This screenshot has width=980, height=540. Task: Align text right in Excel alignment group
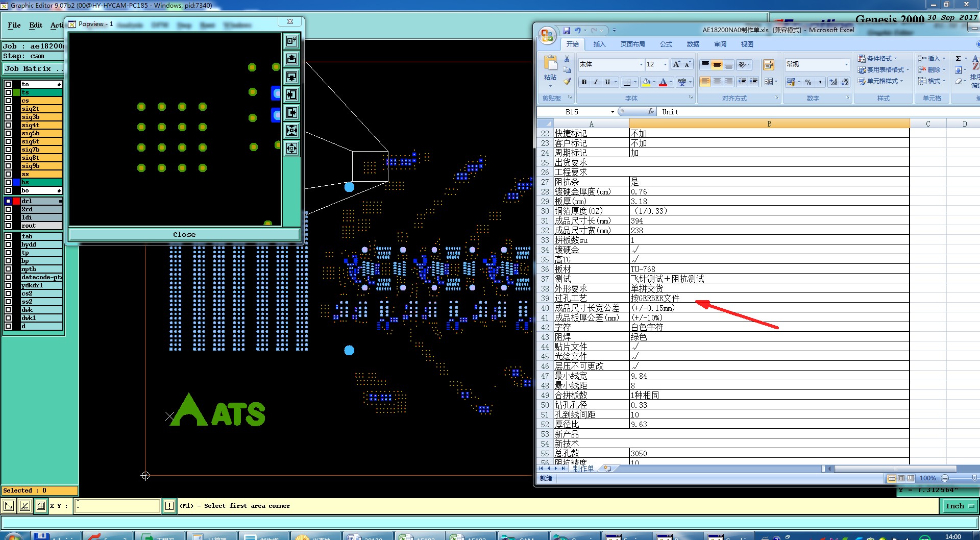click(x=728, y=82)
